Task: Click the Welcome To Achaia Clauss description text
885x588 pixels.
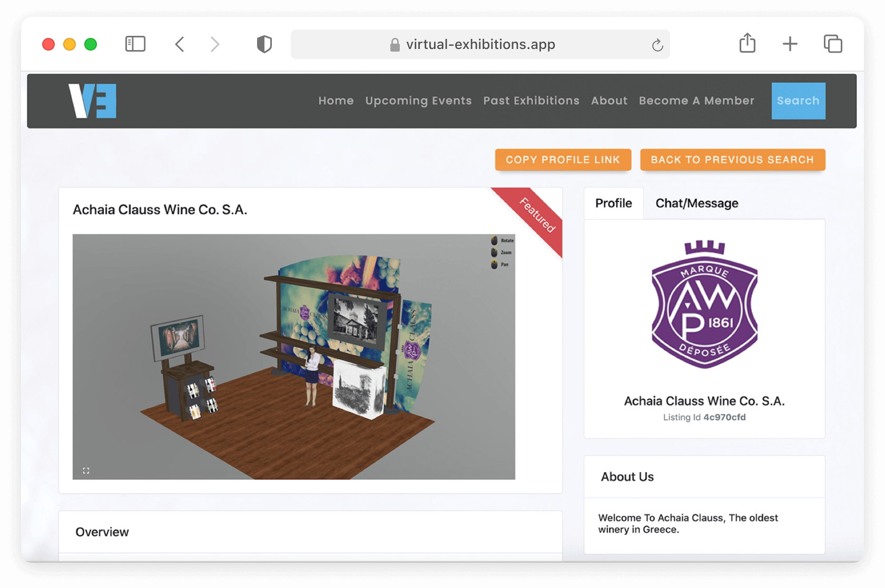Action: 688,524
